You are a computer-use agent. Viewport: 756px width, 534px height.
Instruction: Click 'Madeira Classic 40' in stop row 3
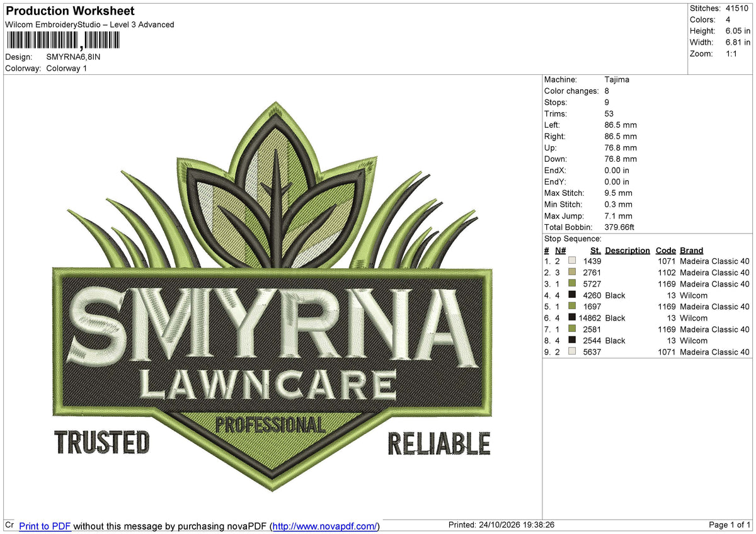714,283
